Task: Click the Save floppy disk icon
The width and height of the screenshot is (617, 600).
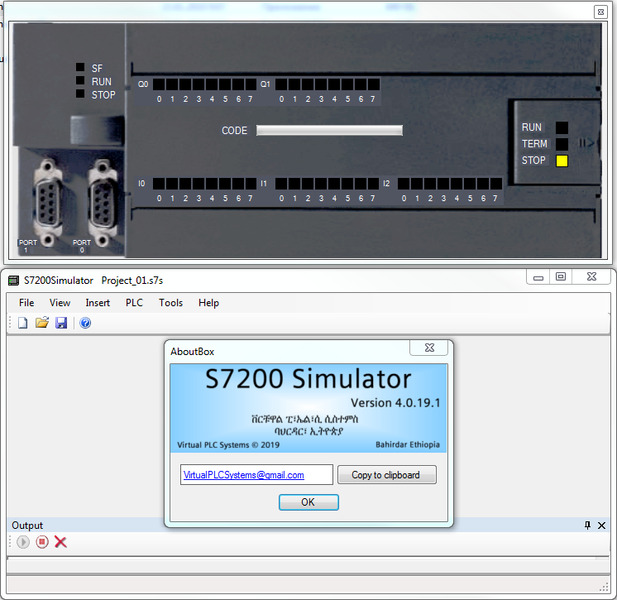Action: click(61, 323)
